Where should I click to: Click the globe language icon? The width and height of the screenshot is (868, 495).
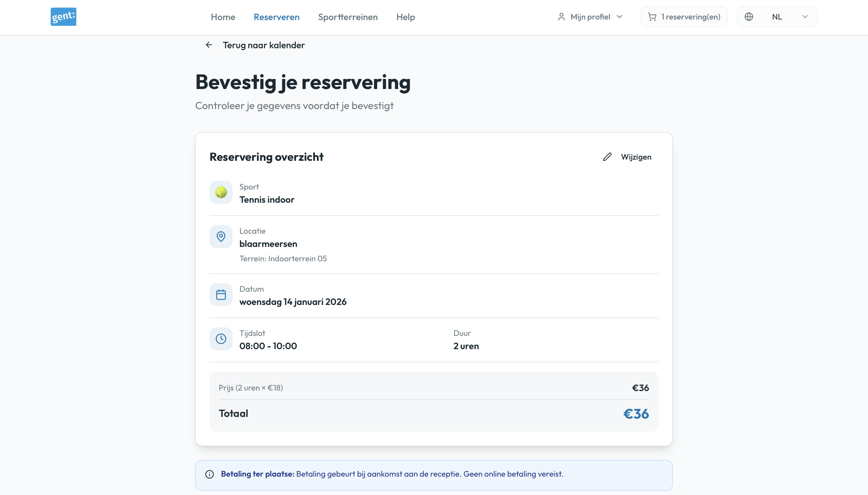[x=749, y=17]
